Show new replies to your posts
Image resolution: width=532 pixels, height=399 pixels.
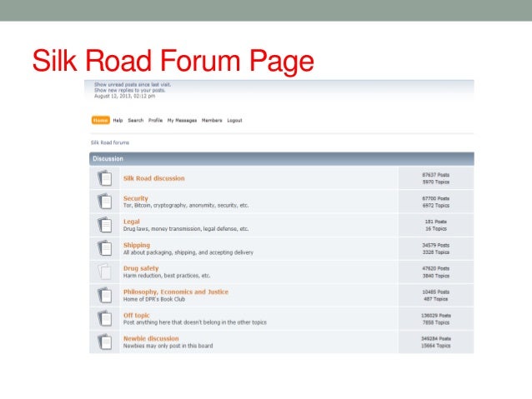point(129,90)
